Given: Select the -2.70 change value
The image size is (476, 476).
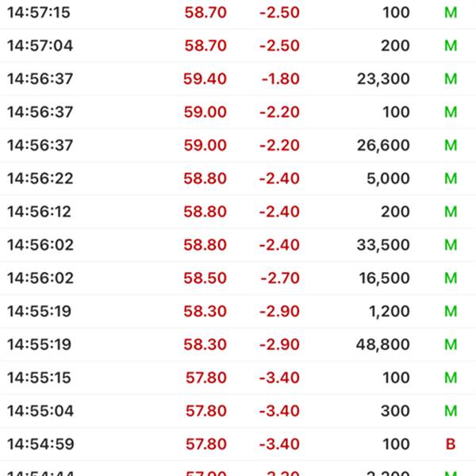Looking at the screenshot, I should click(280, 278).
